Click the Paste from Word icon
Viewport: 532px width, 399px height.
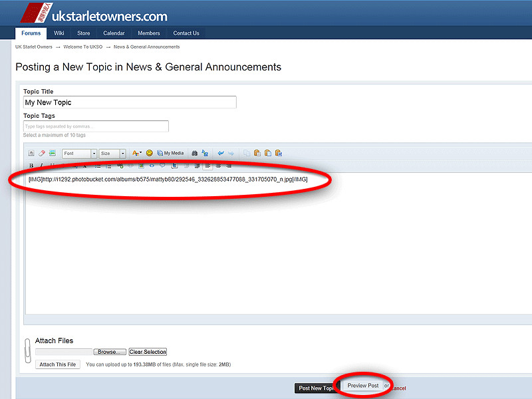click(x=279, y=154)
